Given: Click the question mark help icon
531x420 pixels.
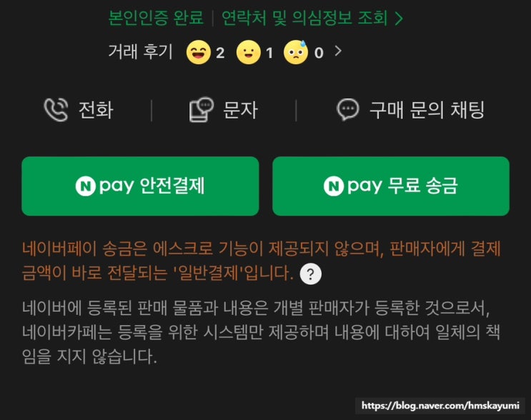Looking at the screenshot, I should pyautogui.click(x=311, y=274).
